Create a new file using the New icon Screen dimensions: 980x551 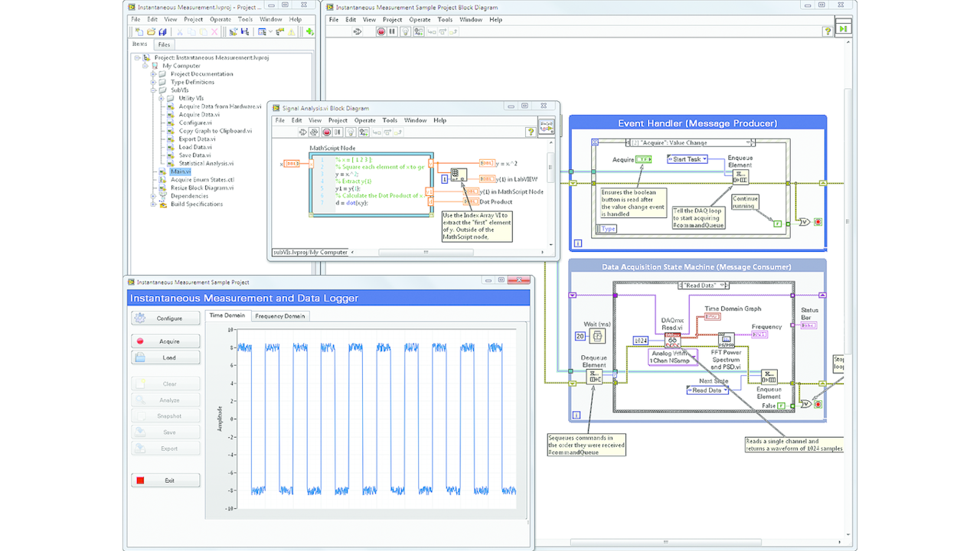click(140, 32)
